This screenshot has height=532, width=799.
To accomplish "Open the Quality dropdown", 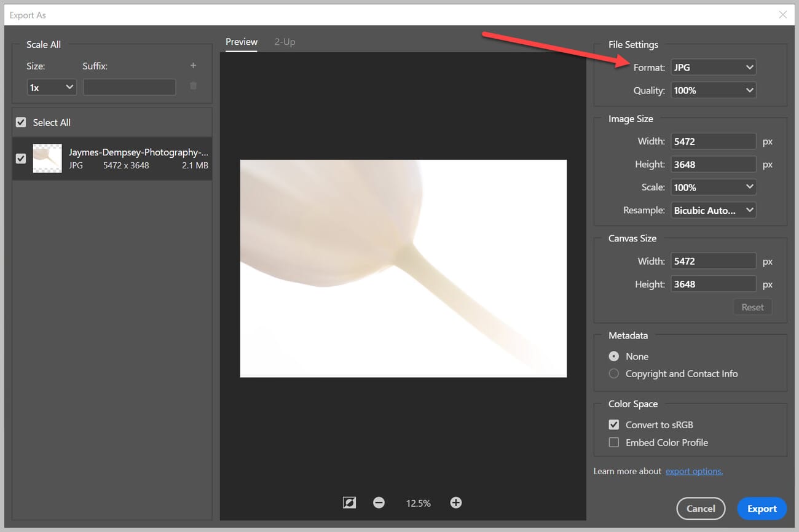I will point(713,90).
